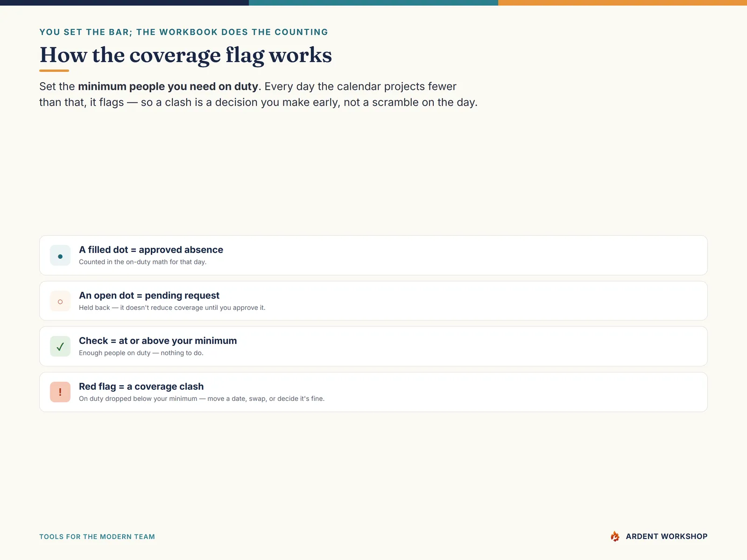Click the Ardent Workshop flame logo
Screen dimensions: 747x560
click(x=615, y=536)
